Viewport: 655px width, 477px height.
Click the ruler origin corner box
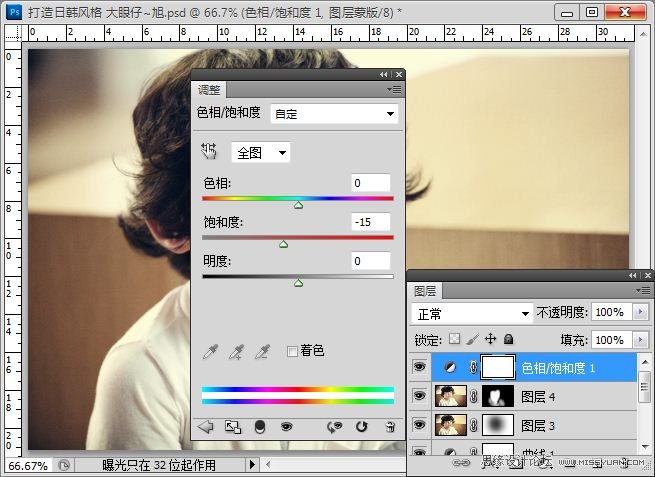tap(13, 33)
